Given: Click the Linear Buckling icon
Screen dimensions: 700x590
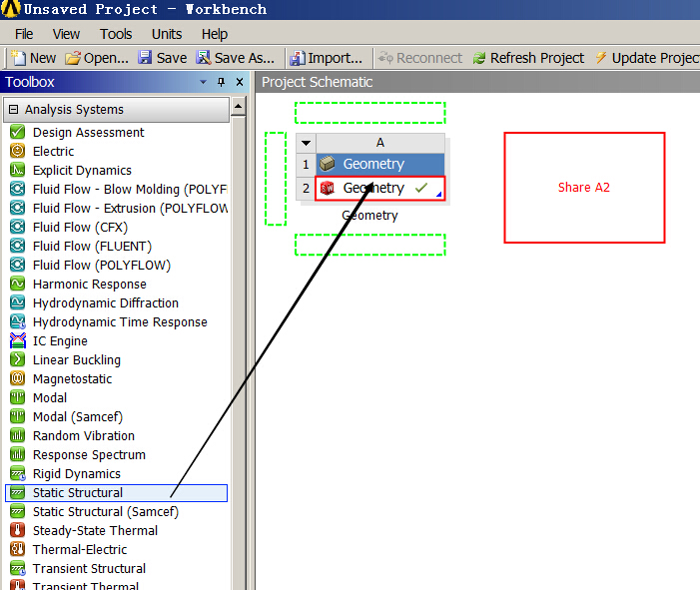Looking at the screenshot, I should 17,359.
